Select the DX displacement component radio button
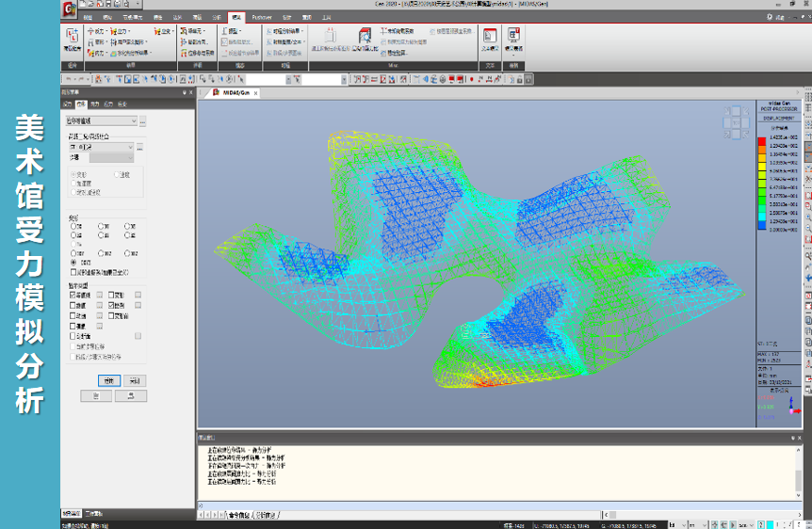 click(73, 226)
